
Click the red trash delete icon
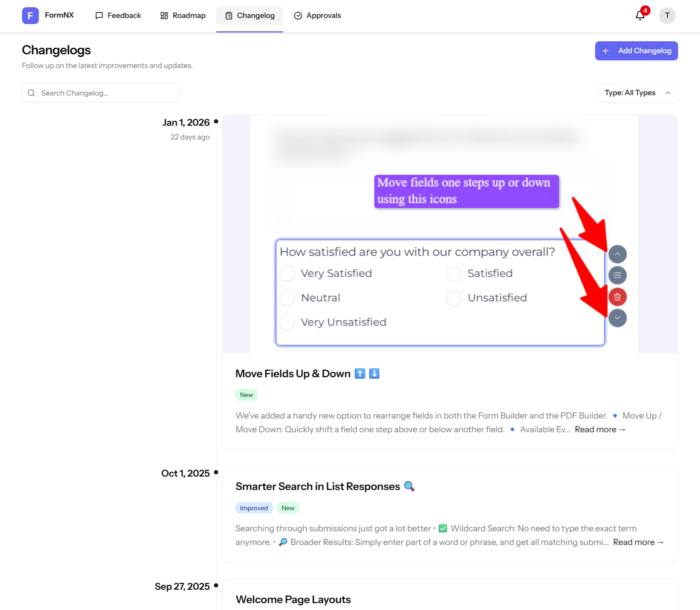pos(617,297)
